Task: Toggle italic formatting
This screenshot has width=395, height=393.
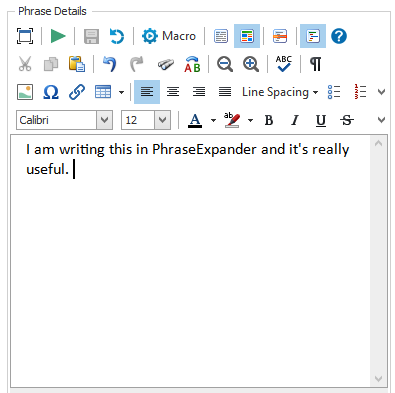Action: click(295, 120)
